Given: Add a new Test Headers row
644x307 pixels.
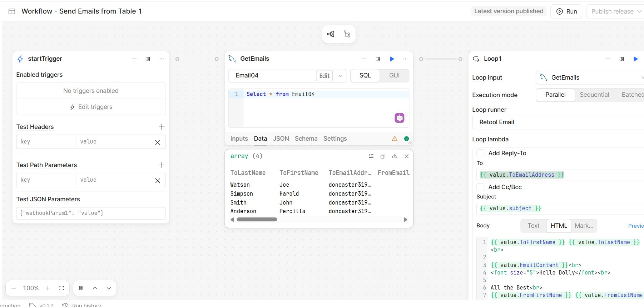Looking at the screenshot, I should 162,127.
